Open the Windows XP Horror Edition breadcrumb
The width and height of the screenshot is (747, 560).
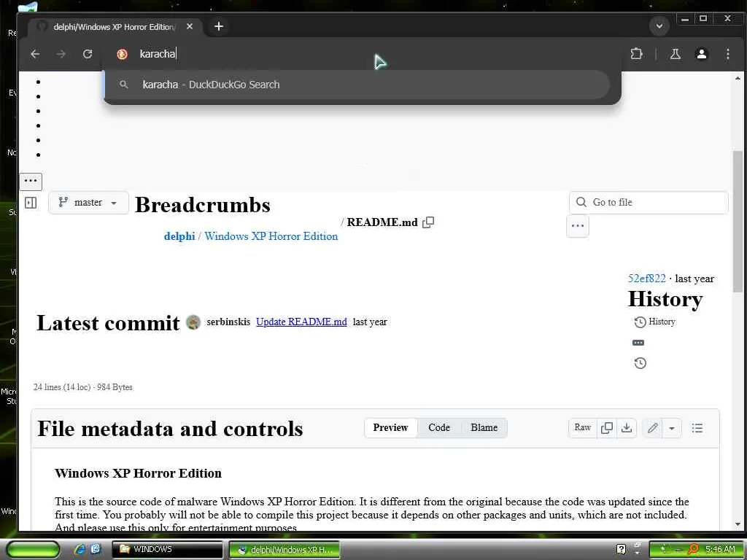point(271,236)
